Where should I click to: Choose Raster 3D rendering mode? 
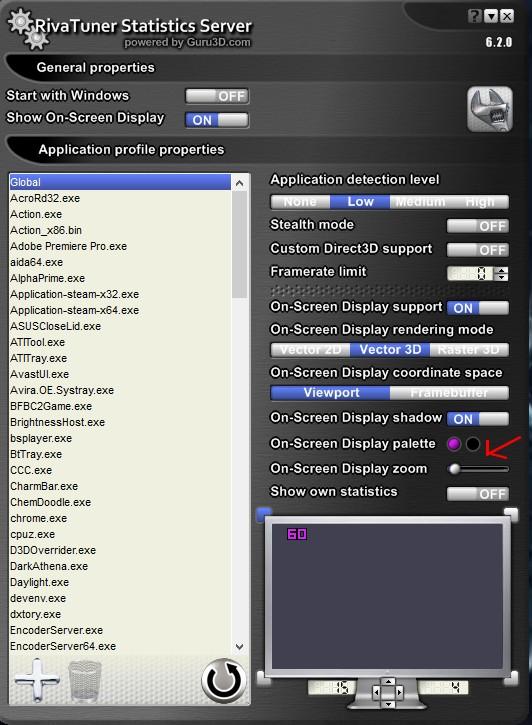pyautogui.click(x=469, y=350)
